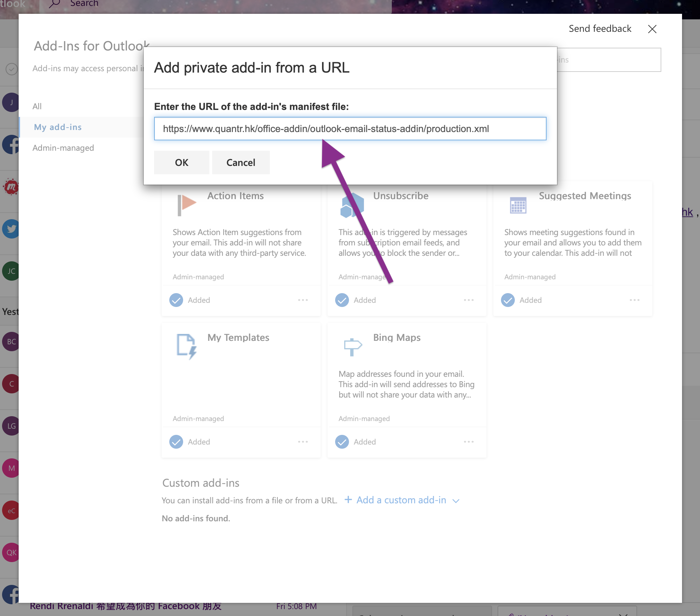Image resolution: width=700 pixels, height=616 pixels.
Task: Click the M contact avatar in mail list
Action: coord(11,468)
